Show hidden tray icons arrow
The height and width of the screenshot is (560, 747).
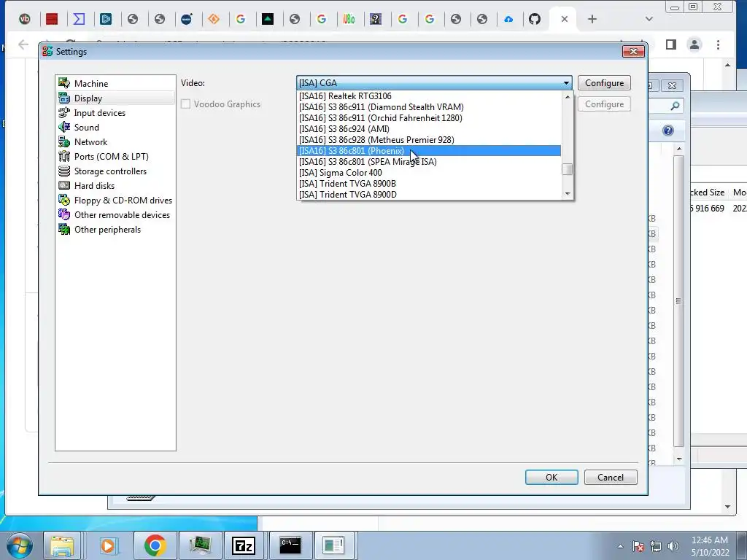click(x=620, y=546)
